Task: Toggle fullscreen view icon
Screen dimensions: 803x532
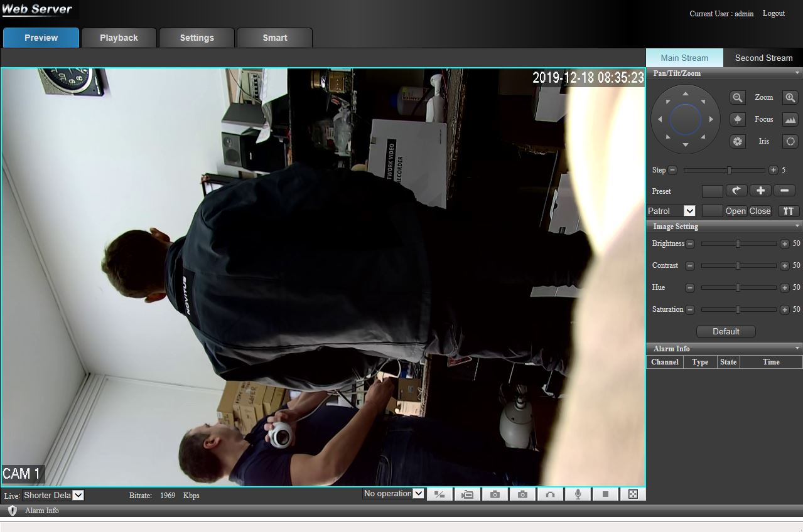Action: (633, 494)
